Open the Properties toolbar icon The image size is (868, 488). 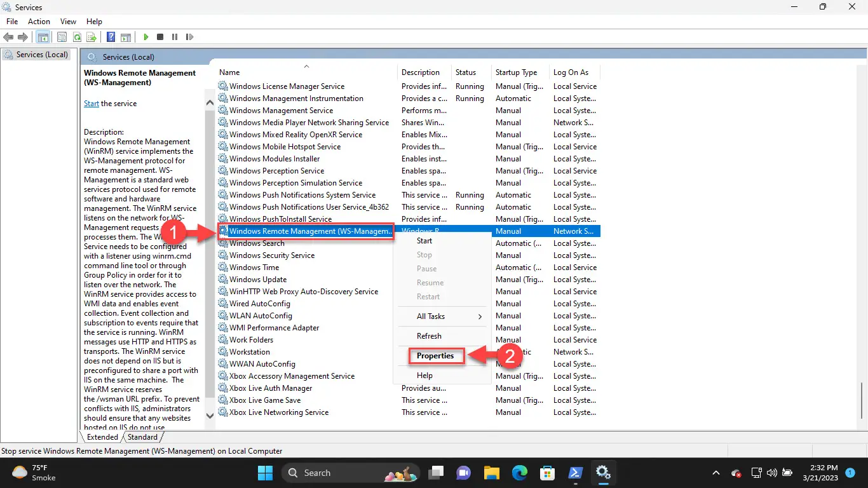(62, 37)
